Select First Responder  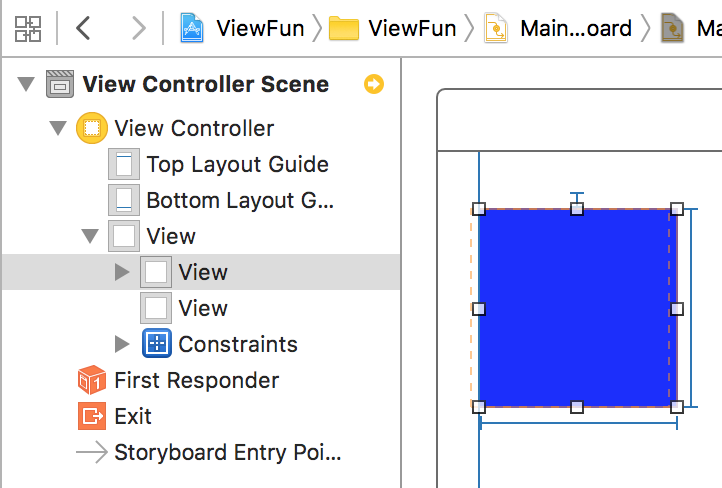click(x=202, y=380)
